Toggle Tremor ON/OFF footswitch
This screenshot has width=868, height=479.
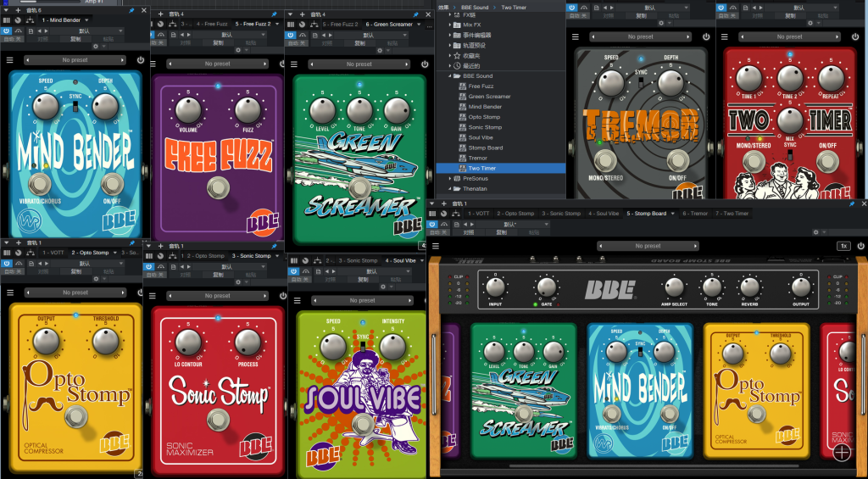[677, 161]
